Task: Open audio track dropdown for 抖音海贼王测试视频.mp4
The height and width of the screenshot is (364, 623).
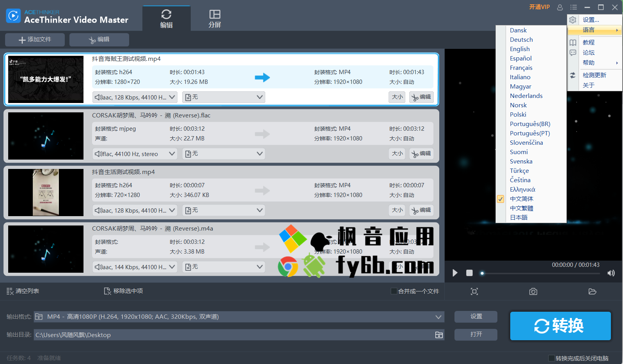Action: pyautogui.click(x=135, y=97)
